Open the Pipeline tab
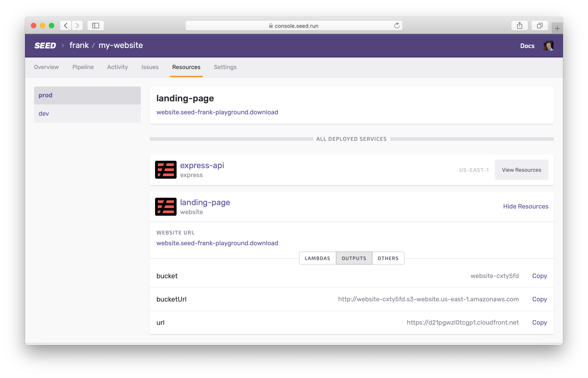The image size is (588, 378). (x=83, y=67)
